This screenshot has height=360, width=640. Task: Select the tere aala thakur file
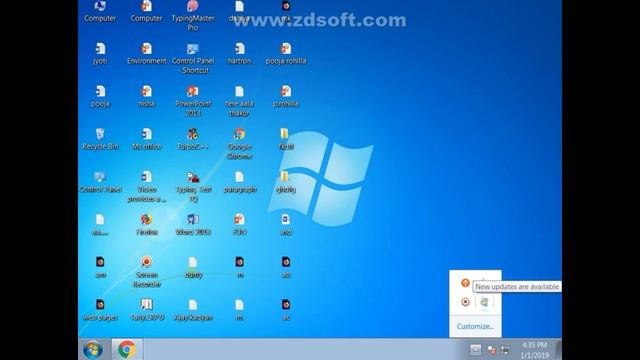click(x=239, y=91)
